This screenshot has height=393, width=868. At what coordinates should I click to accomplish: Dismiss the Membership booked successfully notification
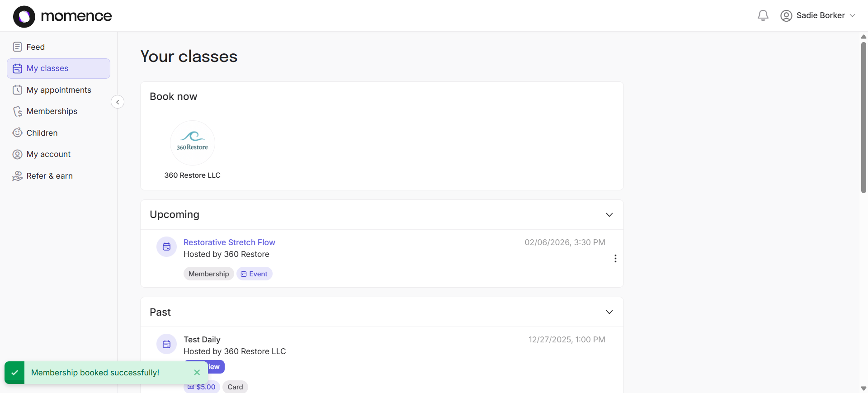(x=197, y=372)
